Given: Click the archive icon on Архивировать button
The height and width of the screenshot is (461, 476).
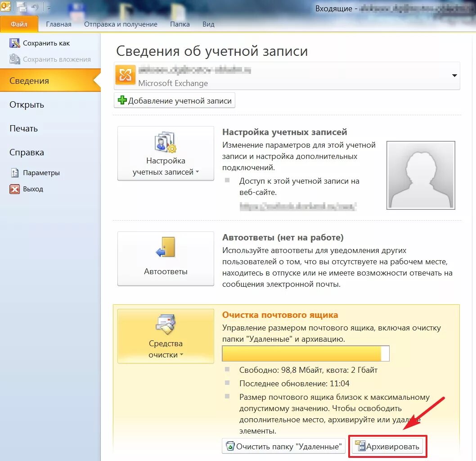Looking at the screenshot, I should click(x=360, y=446).
